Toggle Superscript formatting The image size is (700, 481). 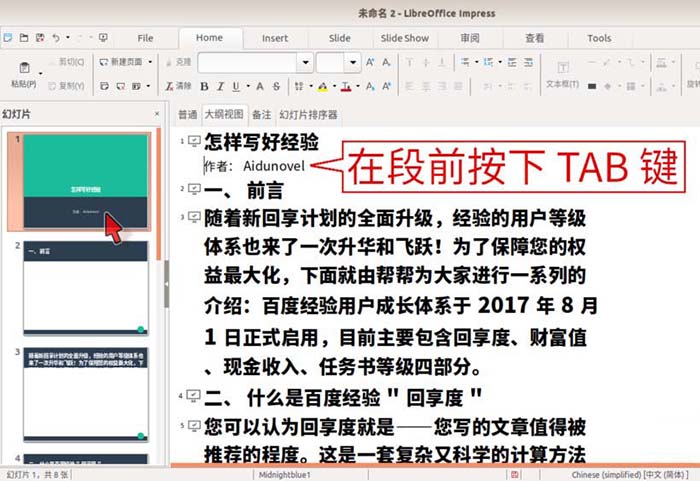[387, 86]
